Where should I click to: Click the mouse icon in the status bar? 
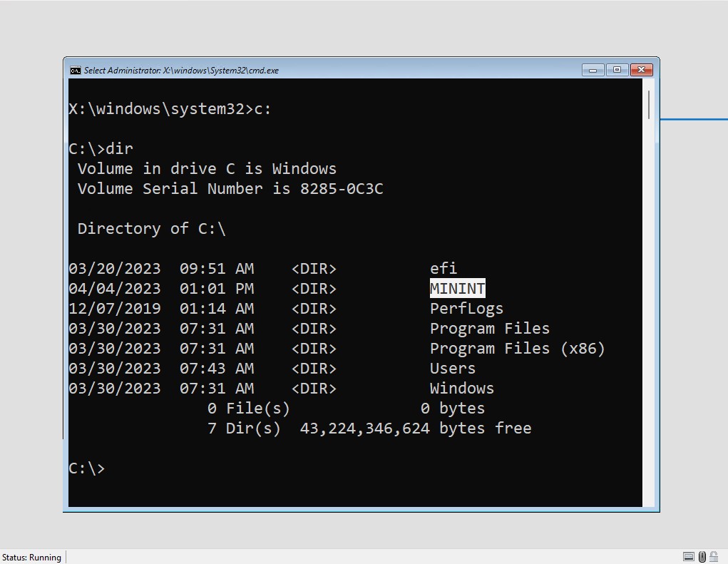tap(702, 557)
